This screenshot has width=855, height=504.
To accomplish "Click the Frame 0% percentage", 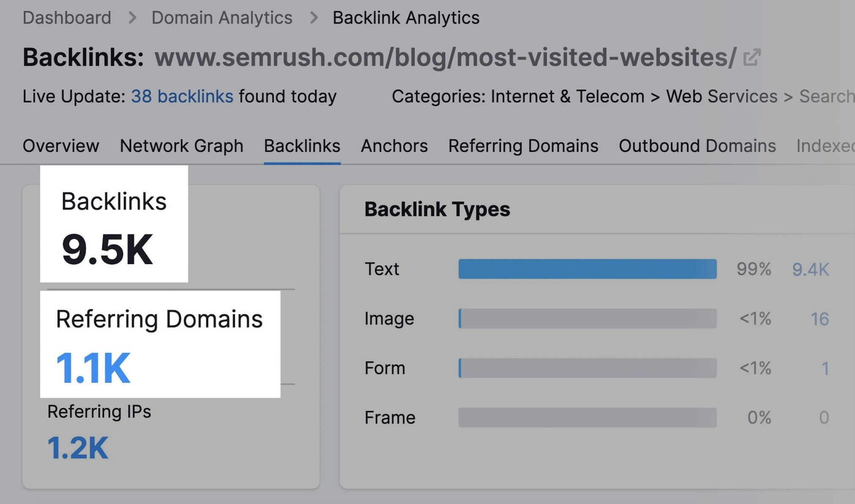I will (x=759, y=418).
